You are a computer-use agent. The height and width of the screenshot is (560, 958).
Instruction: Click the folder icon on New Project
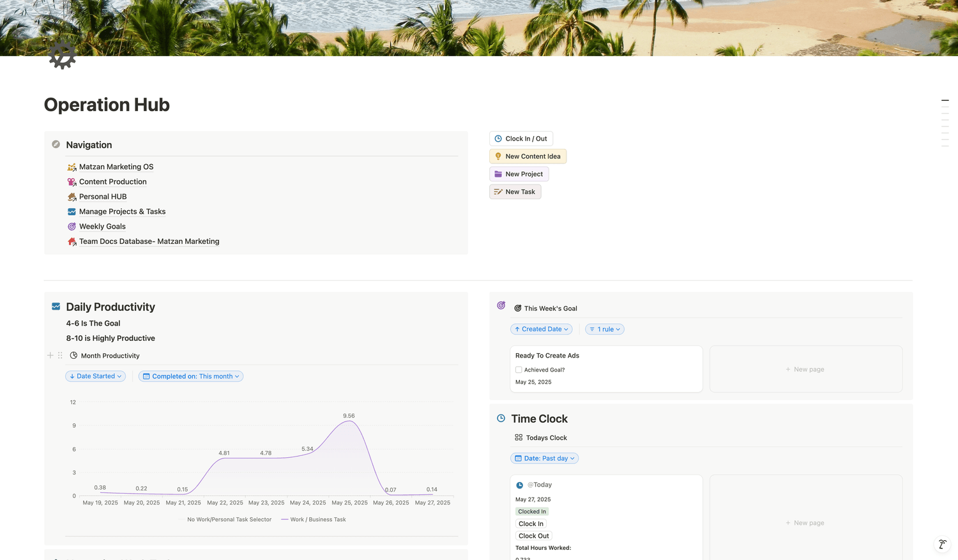pyautogui.click(x=498, y=174)
